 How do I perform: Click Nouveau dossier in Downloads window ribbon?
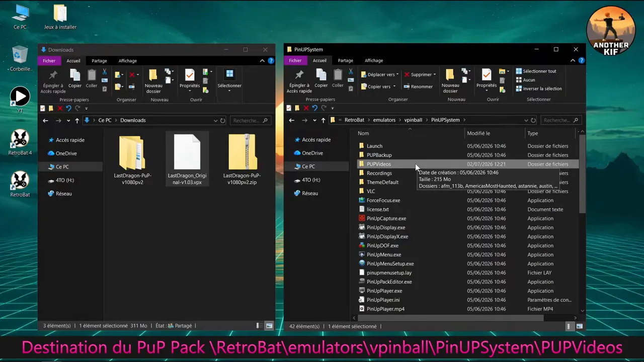click(x=153, y=81)
